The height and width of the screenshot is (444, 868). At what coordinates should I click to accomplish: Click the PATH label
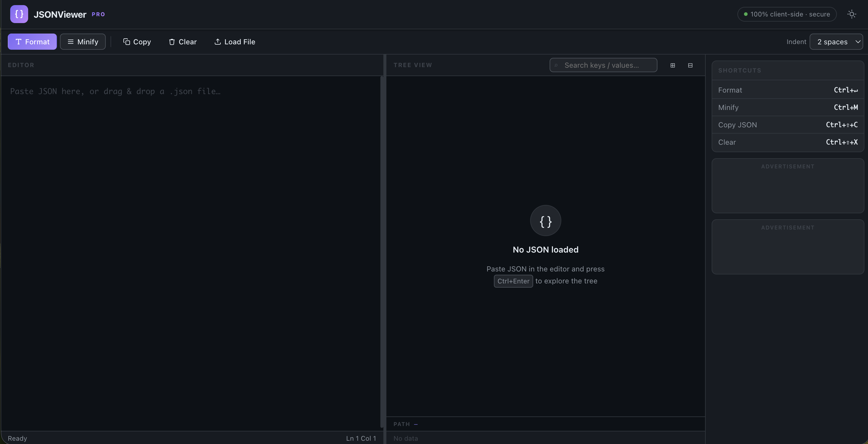402,424
